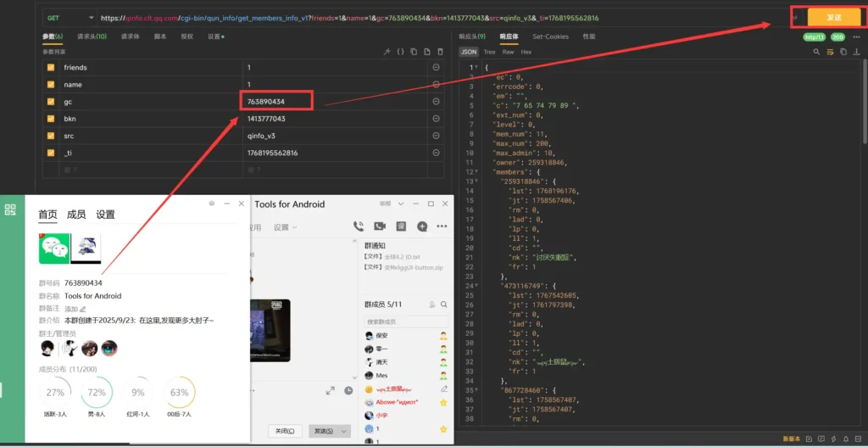
Task: Click the chat history clock icon
Action: click(x=348, y=390)
